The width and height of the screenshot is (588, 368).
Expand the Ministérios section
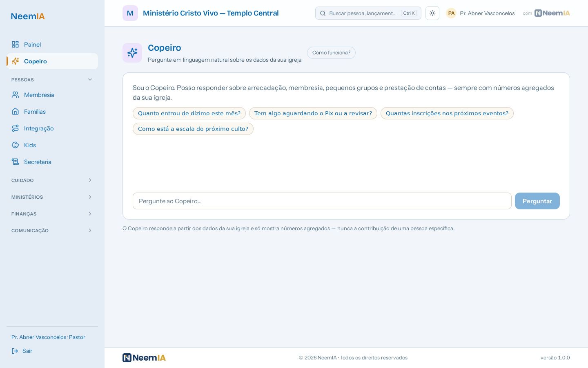click(52, 197)
